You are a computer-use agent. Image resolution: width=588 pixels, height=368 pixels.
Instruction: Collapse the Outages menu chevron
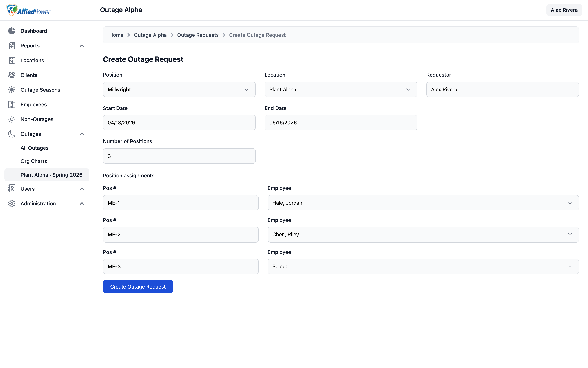(x=82, y=134)
